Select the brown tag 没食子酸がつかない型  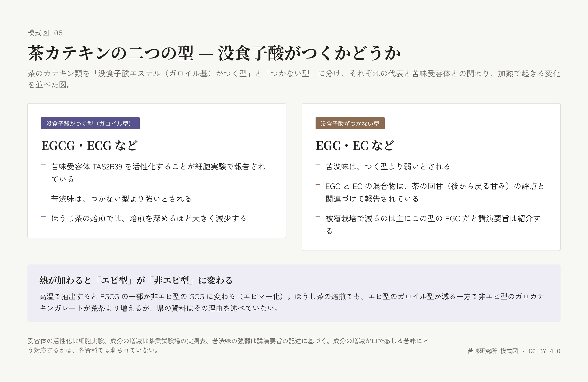coord(350,123)
